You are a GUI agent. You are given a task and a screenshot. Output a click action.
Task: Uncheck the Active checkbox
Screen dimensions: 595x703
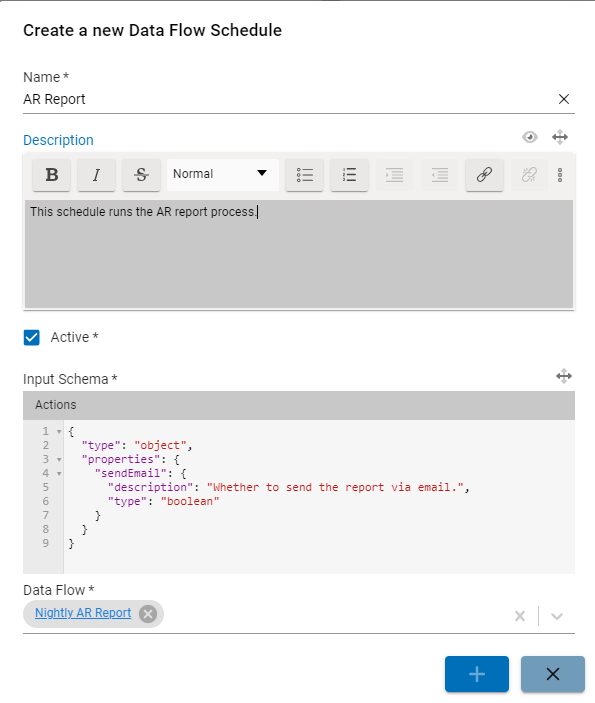(x=31, y=338)
